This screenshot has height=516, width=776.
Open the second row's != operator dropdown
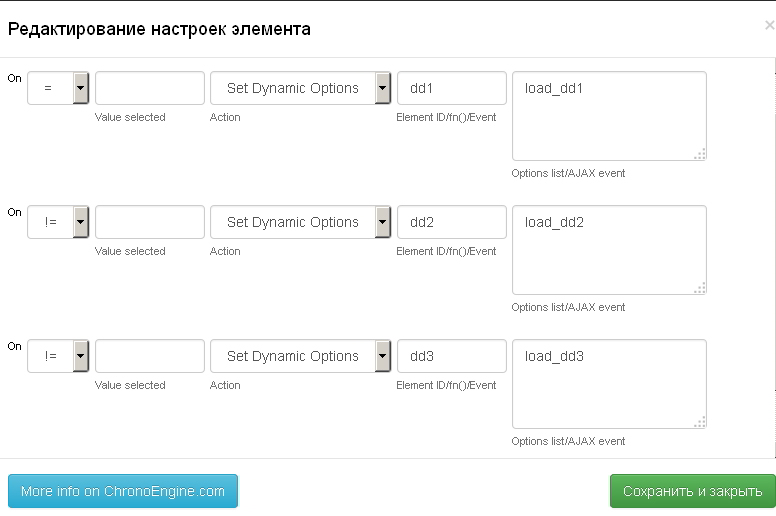point(58,222)
